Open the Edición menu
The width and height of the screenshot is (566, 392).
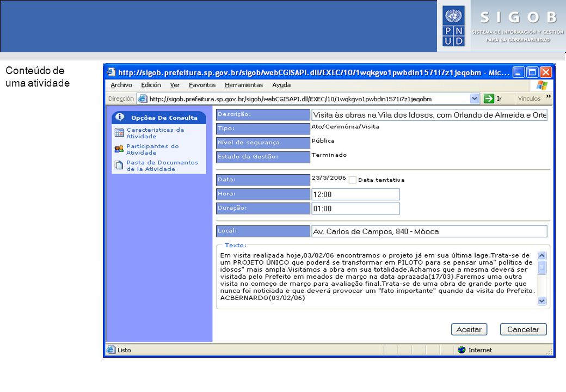tap(151, 85)
